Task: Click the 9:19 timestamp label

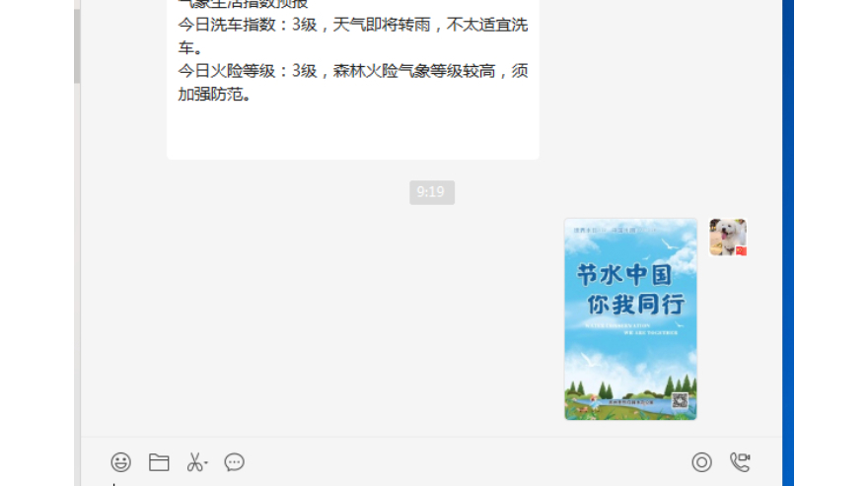Action: (432, 192)
